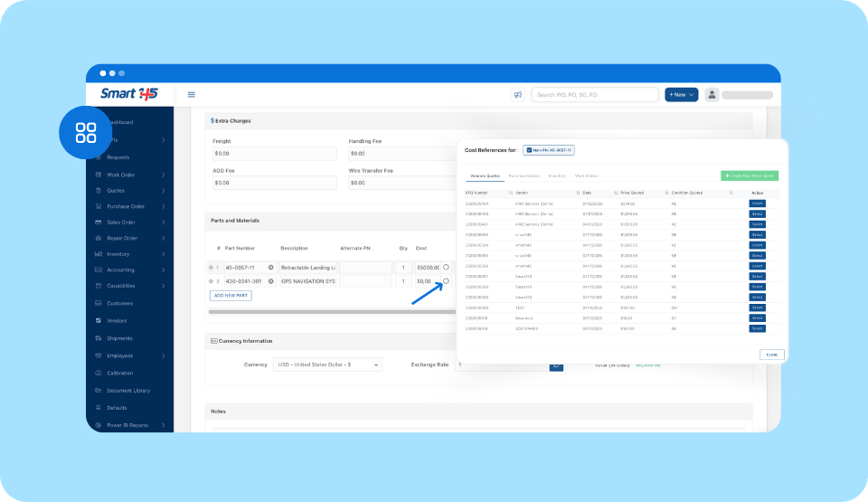The image size is (868, 502).
Task: Click the parts table horizontal scrollbar
Action: [x=332, y=312]
